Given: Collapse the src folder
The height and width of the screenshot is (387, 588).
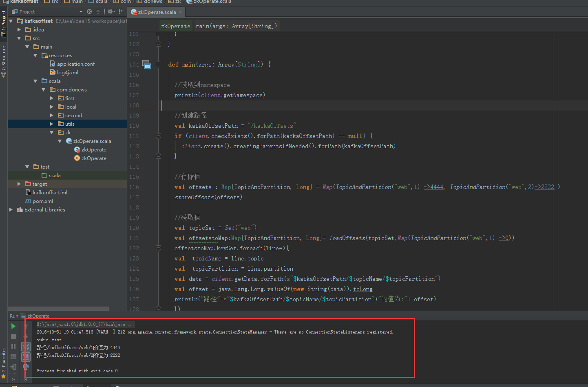Looking at the screenshot, I should coord(19,38).
